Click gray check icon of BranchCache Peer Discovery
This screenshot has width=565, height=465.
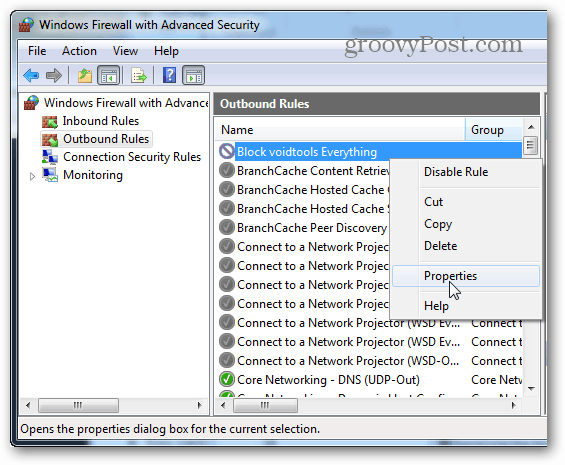[227, 227]
